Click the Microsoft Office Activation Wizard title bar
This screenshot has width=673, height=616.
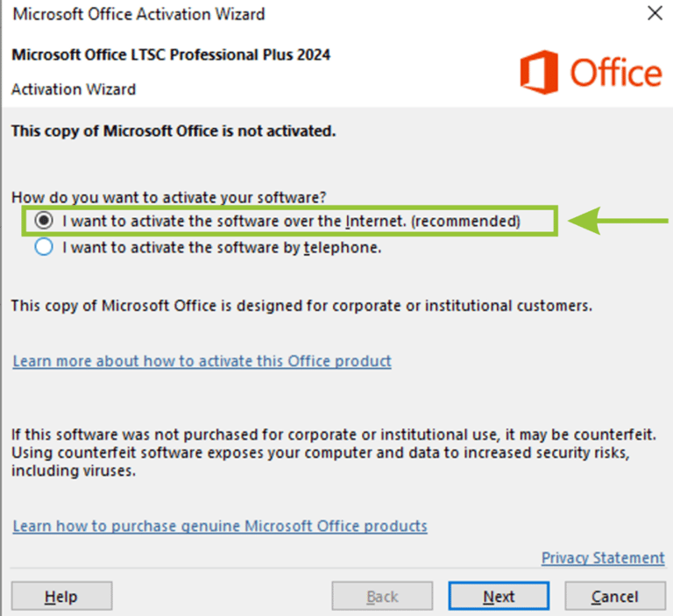point(138,14)
